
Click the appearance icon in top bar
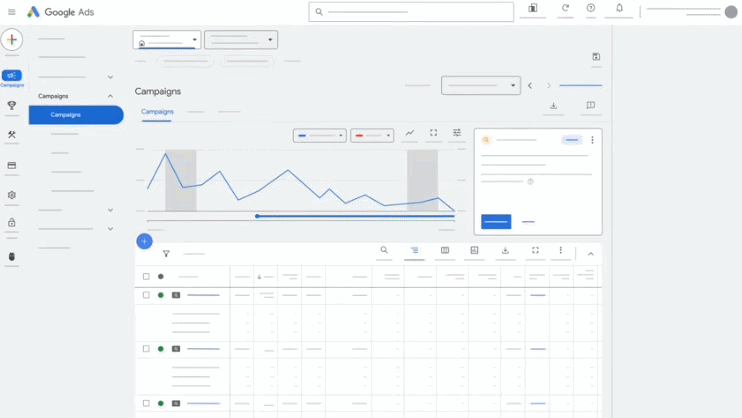click(533, 8)
